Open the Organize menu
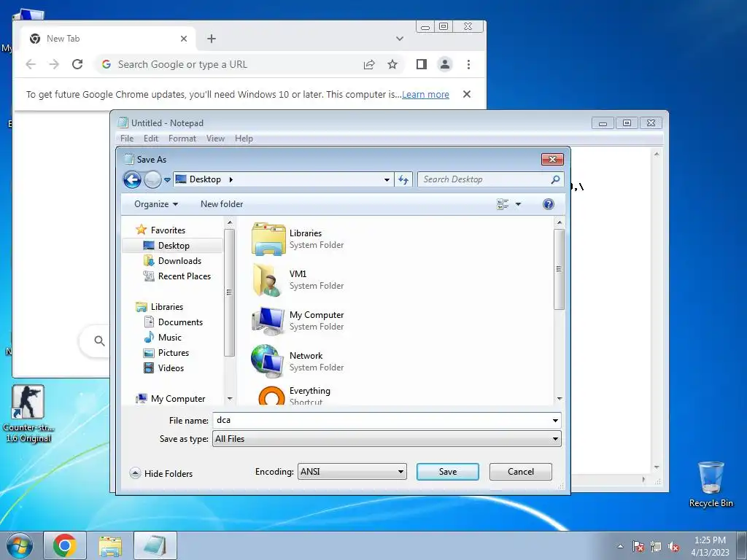 click(156, 204)
